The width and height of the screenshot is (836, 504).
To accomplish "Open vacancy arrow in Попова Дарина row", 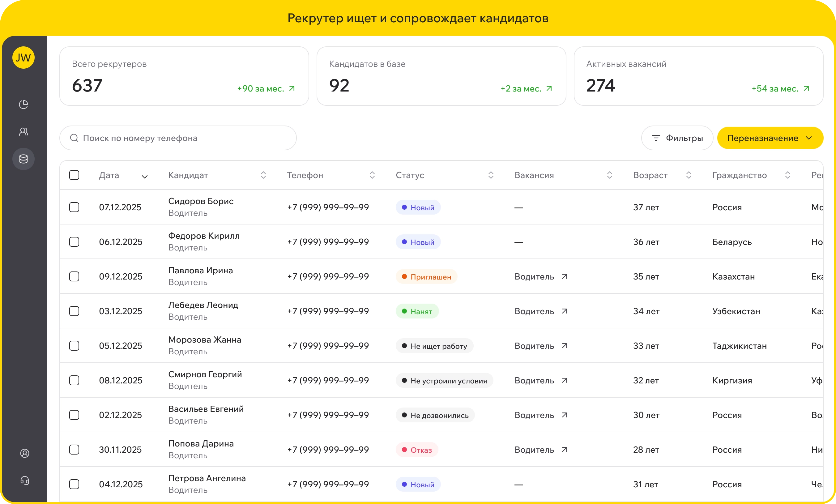I will 565,449.
